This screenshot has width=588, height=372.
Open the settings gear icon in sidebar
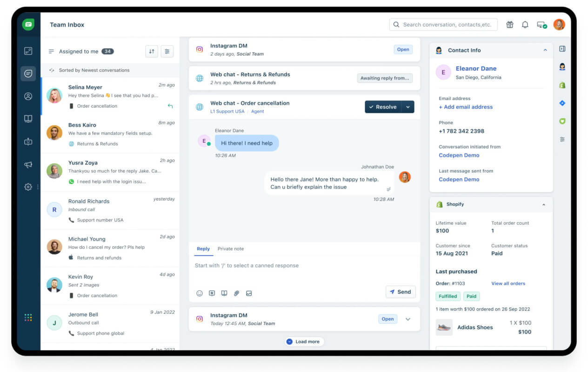click(28, 187)
